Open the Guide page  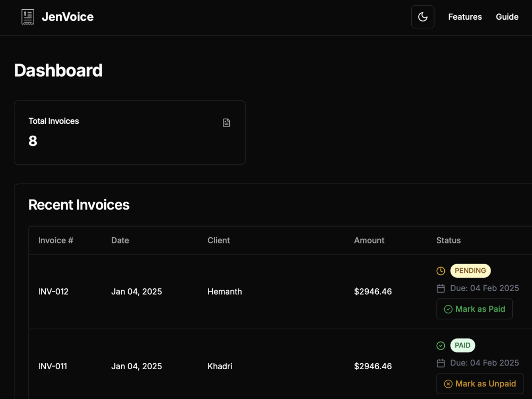coord(507,16)
